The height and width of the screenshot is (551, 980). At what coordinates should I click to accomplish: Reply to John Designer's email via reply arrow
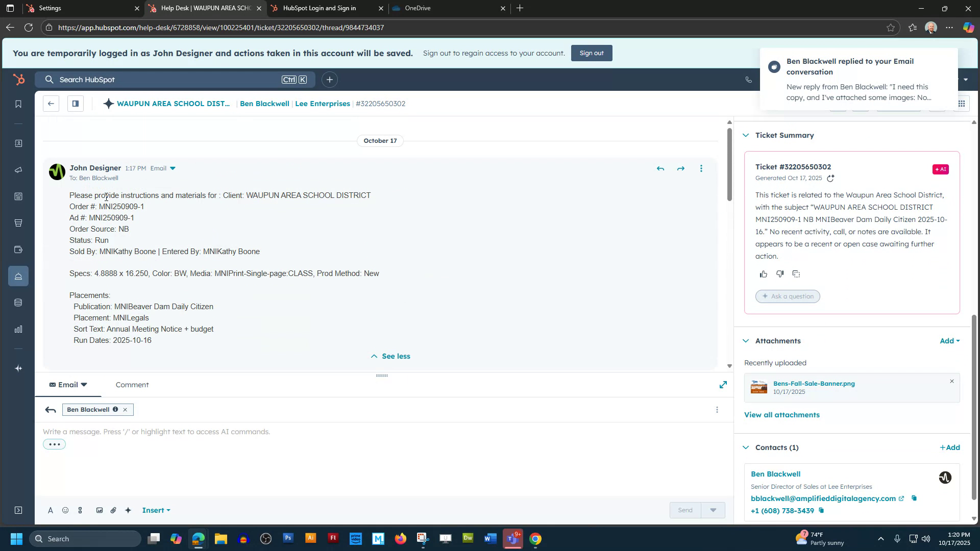point(660,168)
